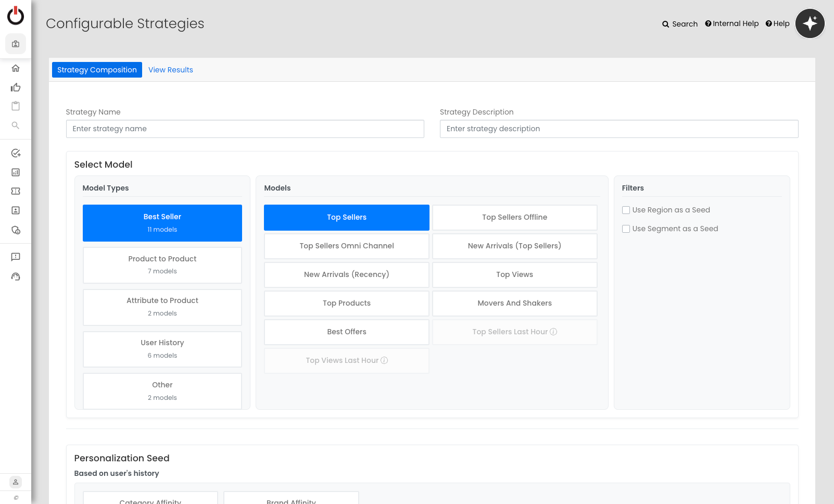Click the Strategy Name input field
Image resolution: width=834 pixels, height=504 pixels.
(245, 129)
